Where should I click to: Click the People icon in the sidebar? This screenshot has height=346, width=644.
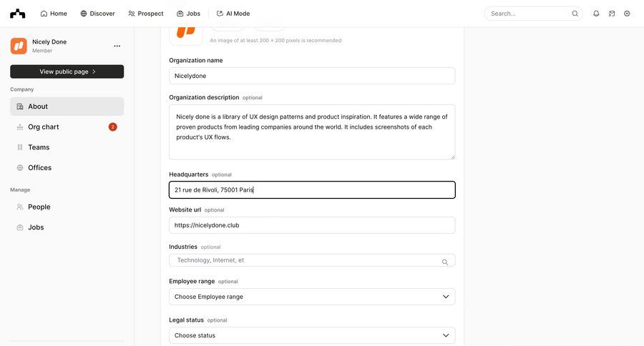click(20, 207)
